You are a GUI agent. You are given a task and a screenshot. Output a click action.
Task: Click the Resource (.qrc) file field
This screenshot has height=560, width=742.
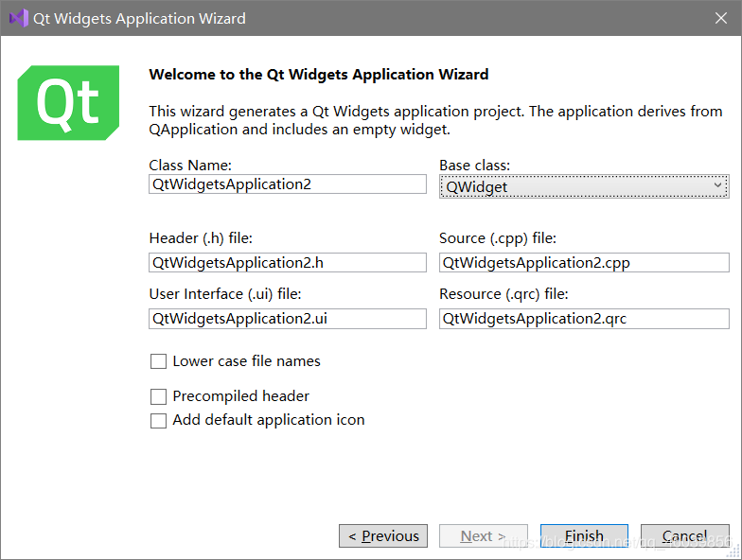click(x=584, y=319)
